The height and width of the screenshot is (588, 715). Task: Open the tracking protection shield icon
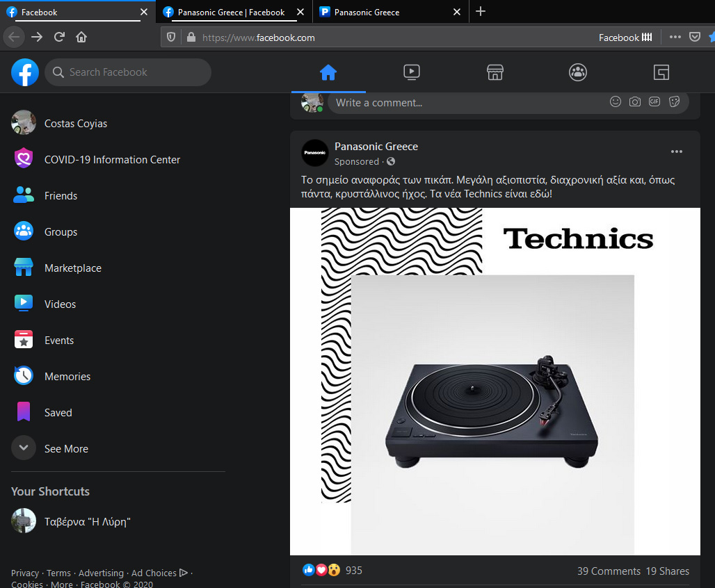pos(171,37)
